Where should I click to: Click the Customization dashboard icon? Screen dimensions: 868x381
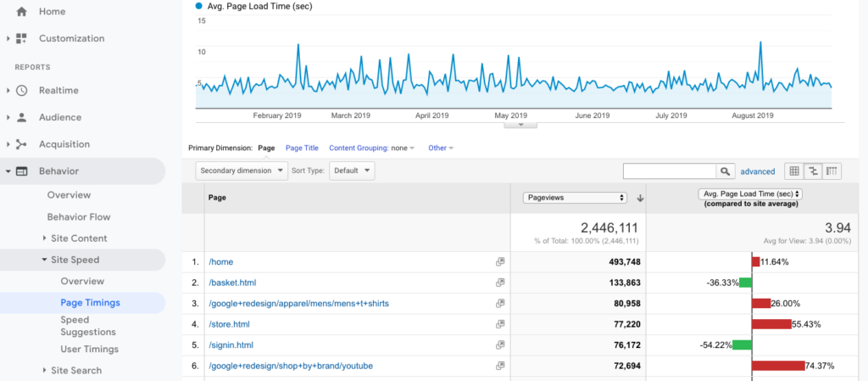point(21,38)
